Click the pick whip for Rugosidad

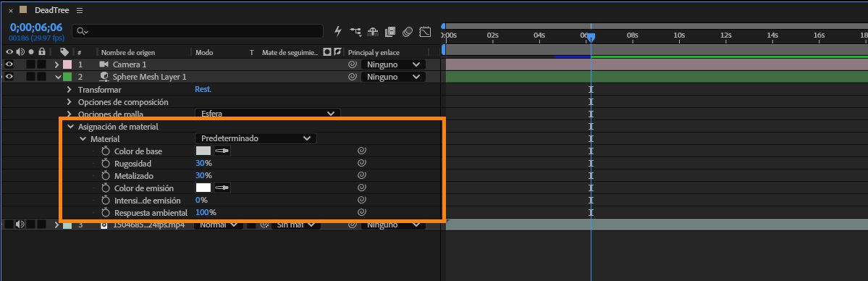tap(361, 164)
